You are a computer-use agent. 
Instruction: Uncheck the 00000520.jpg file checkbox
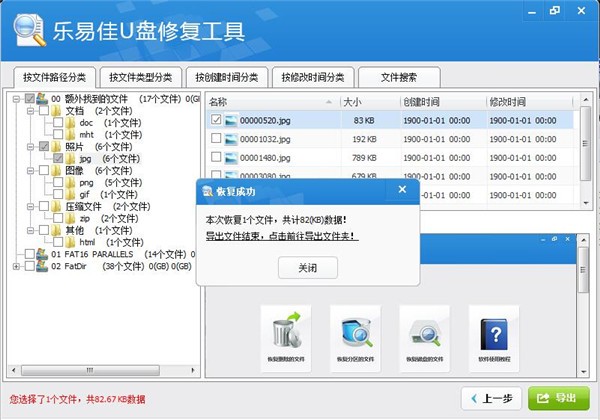(216, 120)
